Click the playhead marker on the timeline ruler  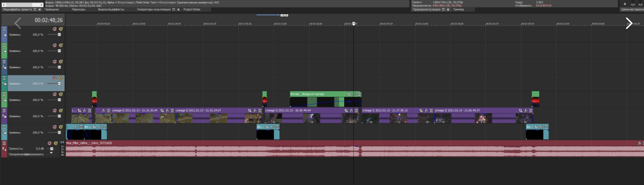[353, 24]
